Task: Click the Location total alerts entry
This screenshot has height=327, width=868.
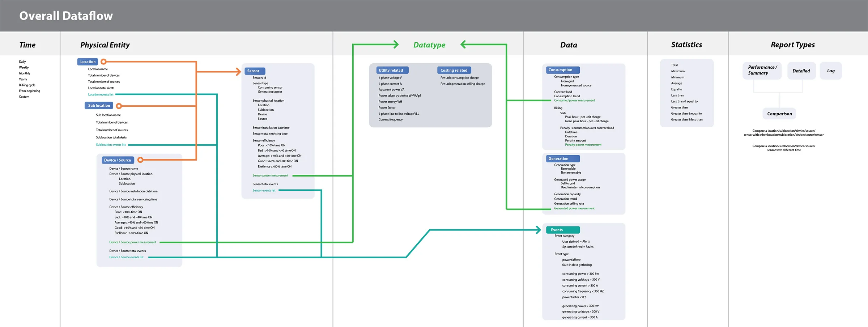Action: click(x=101, y=88)
